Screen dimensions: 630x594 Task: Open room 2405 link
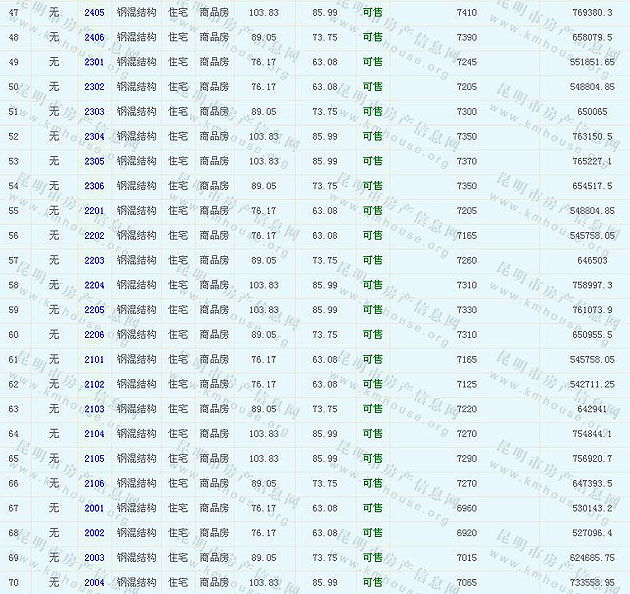pos(94,12)
